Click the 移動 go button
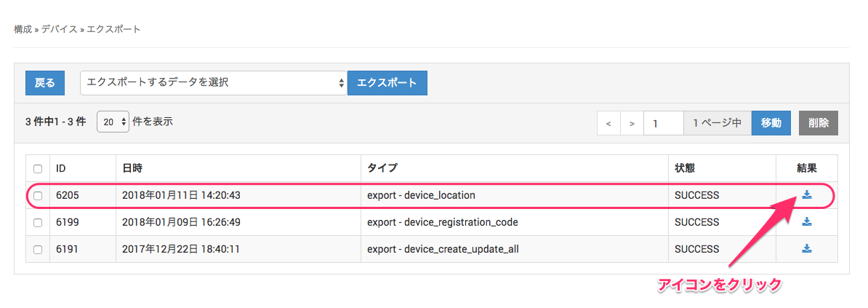The height and width of the screenshot is (308, 868). 771,123
